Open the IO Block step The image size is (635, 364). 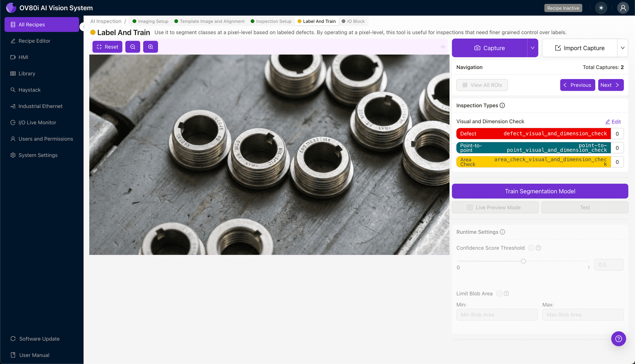pyautogui.click(x=353, y=21)
